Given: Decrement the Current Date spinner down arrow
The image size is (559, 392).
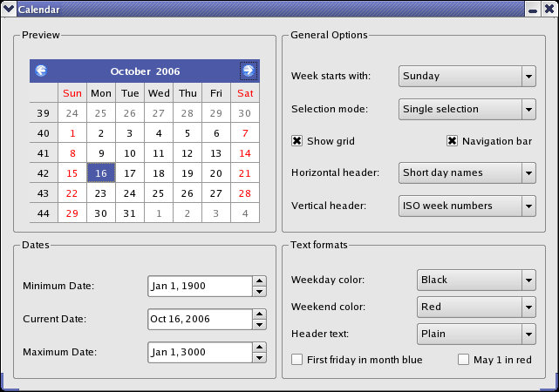Looking at the screenshot, I should click(x=259, y=325).
